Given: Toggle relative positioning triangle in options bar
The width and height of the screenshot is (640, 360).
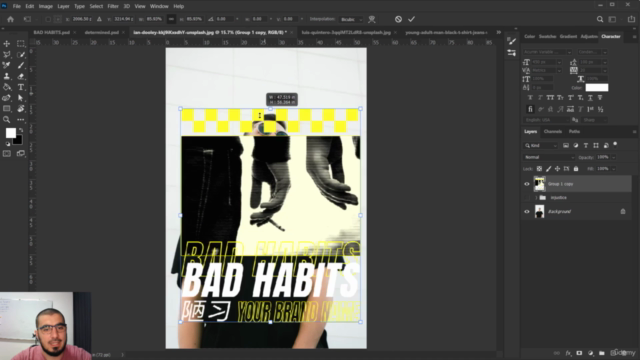Looking at the screenshot, I should tap(99, 19).
